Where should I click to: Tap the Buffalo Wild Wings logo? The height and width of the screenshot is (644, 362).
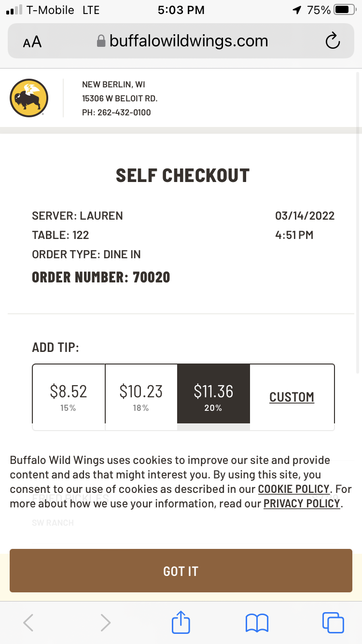click(29, 98)
